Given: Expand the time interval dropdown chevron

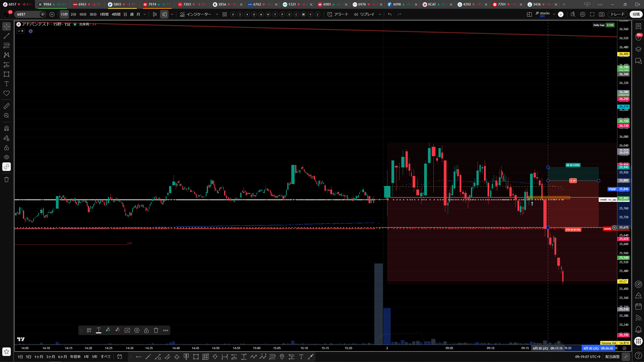Looking at the screenshot, I should [x=145, y=14].
